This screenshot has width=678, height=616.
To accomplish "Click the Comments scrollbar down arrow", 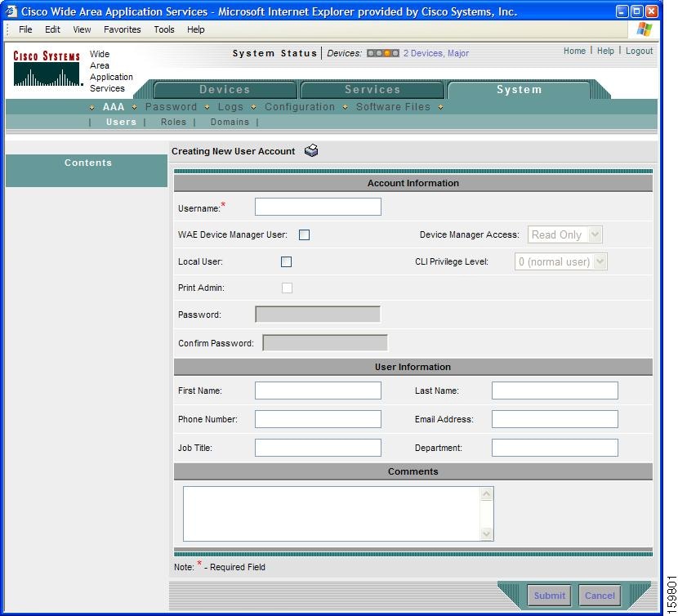I will point(487,533).
